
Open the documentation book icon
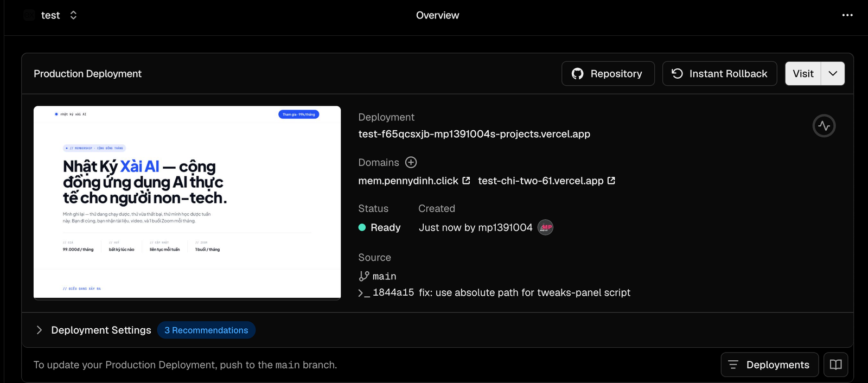(836, 365)
